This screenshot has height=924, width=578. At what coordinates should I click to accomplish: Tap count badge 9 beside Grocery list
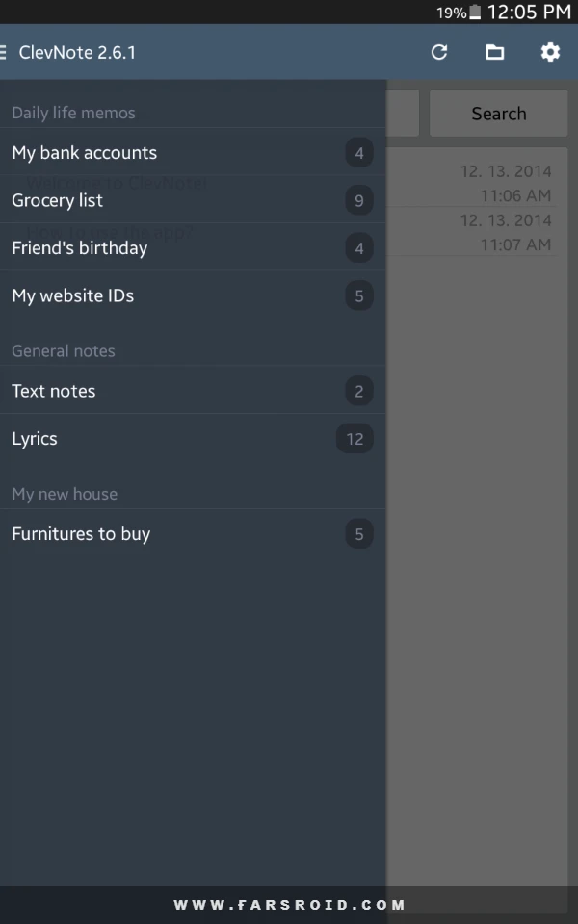[x=359, y=200]
